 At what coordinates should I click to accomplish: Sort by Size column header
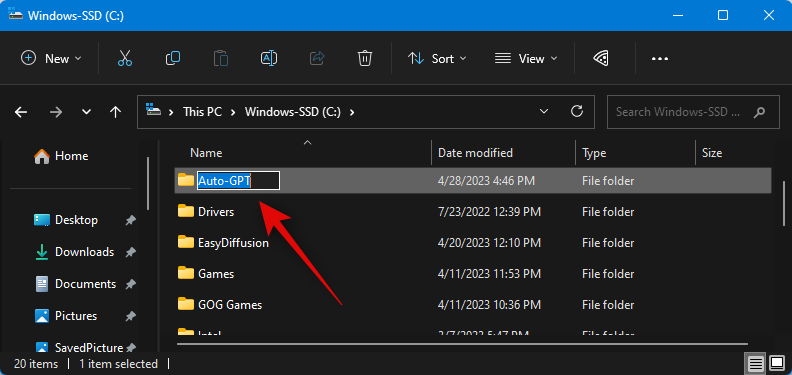[x=712, y=153]
